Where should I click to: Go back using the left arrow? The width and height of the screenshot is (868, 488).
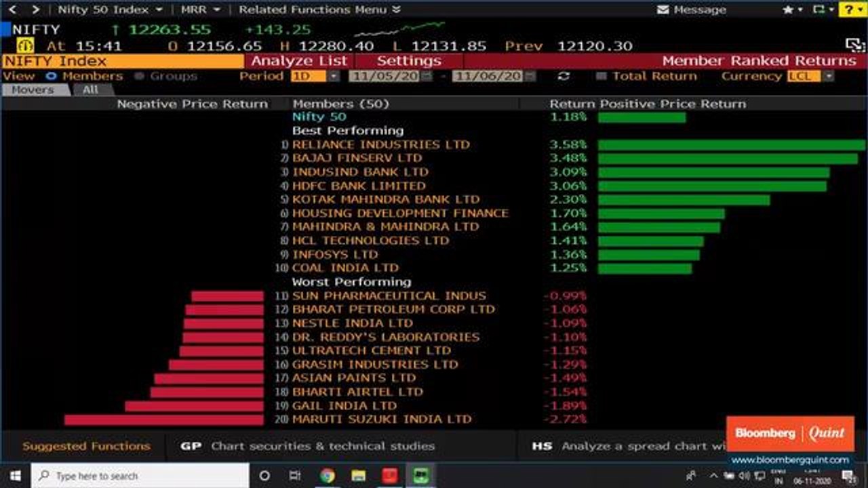click(x=11, y=9)
